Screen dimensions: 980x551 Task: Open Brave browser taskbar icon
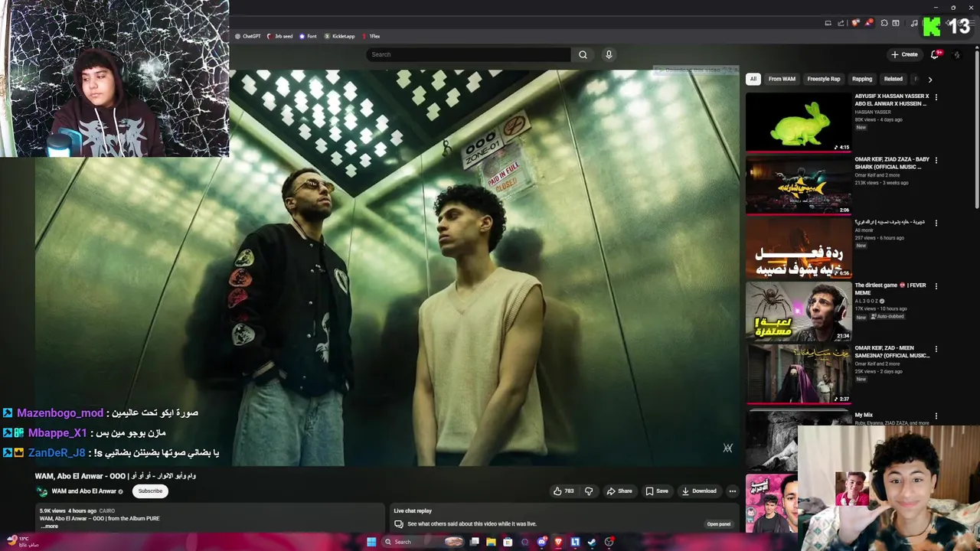click(558, 542)
